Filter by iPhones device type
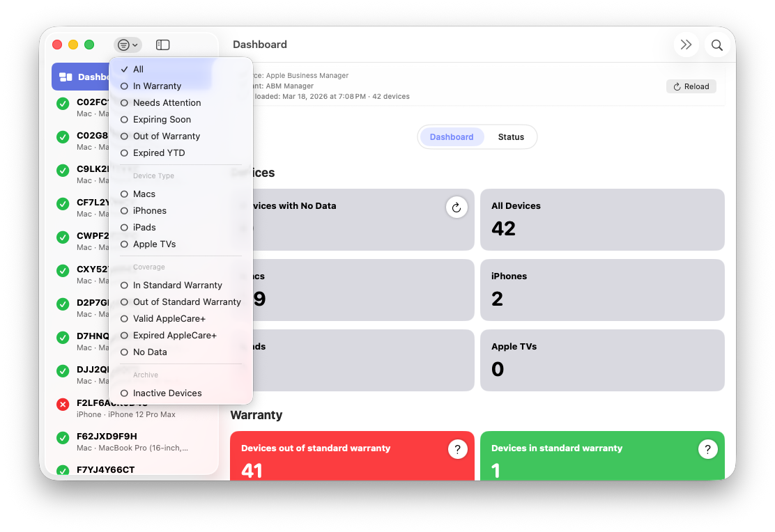Image resolution: width=775 pixels, height=532 pixels. [x=150, y=211]
